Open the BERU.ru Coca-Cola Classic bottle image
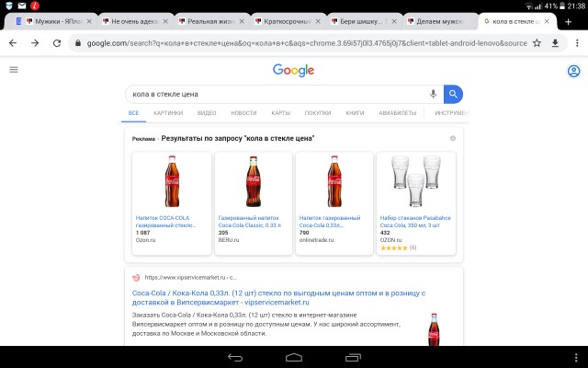588x368 pixels. click(254, 181)
